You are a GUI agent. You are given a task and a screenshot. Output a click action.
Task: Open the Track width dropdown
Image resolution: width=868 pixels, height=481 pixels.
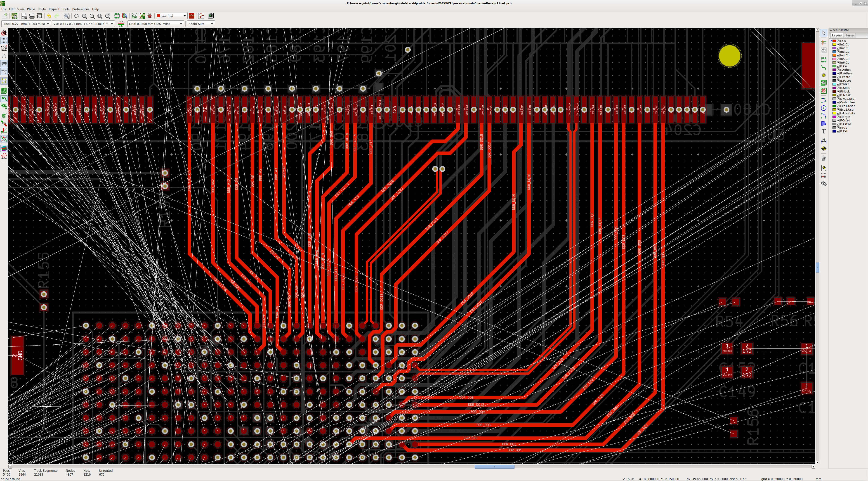tap(26, 24)
